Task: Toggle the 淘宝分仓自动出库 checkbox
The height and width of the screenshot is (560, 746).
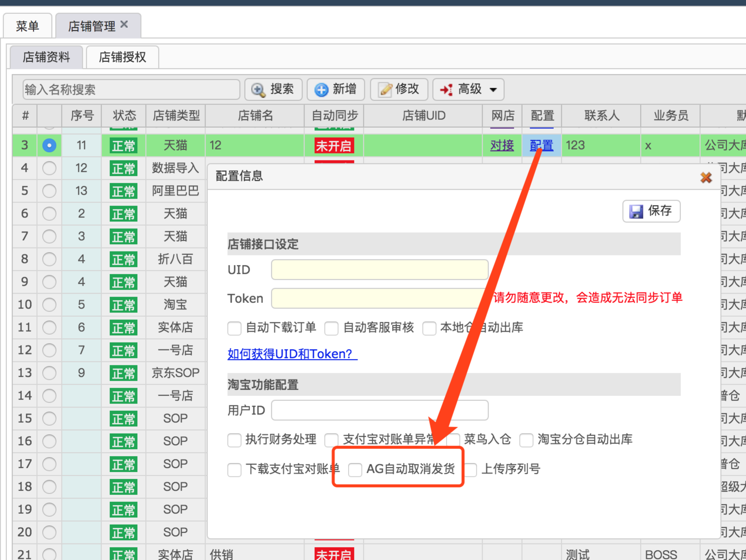Action: click(526, 440)
